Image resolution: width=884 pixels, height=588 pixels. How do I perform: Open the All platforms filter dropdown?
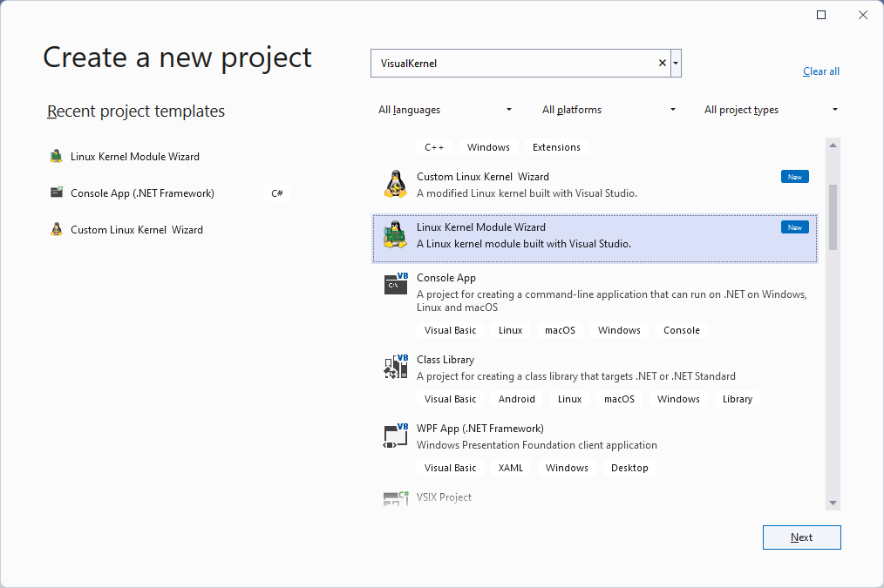pyautogui.click(x=609, y=110)
